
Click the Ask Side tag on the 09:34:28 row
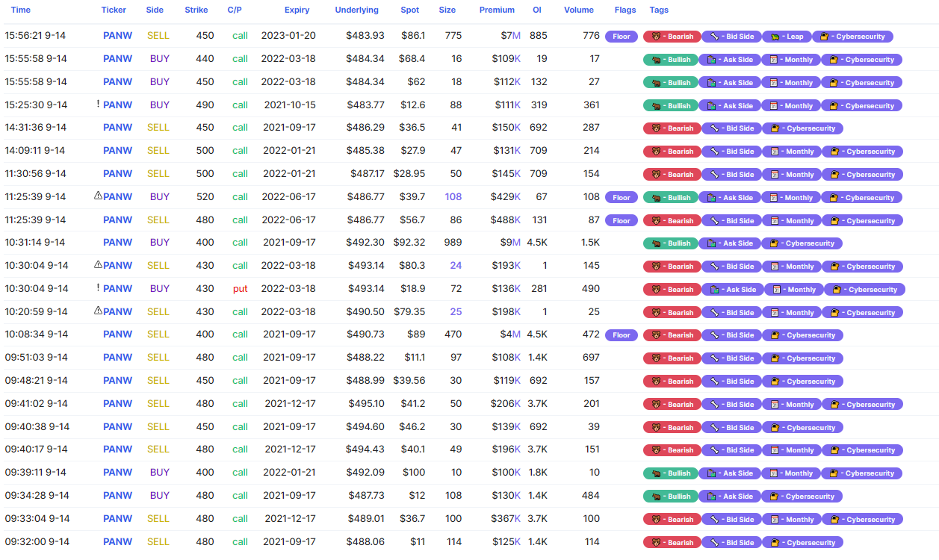pos(730,497)
